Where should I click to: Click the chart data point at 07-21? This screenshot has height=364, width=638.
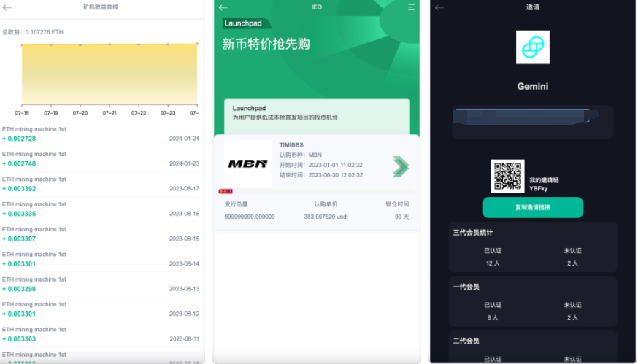click(x=109, y=44)
